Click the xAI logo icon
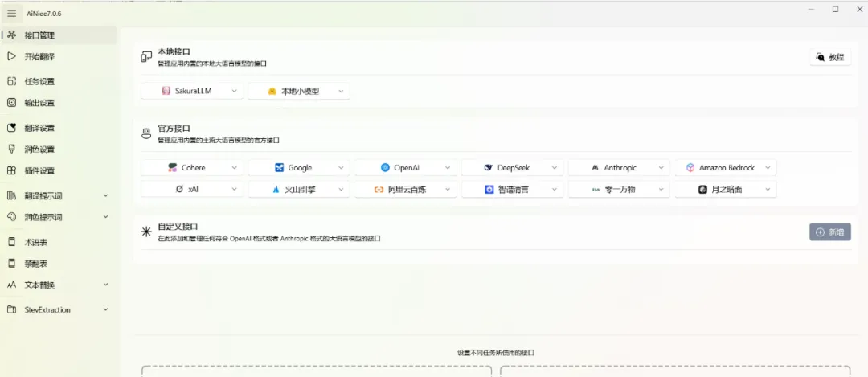The width and height of the screenshot is (868, 377). point(179,190)
